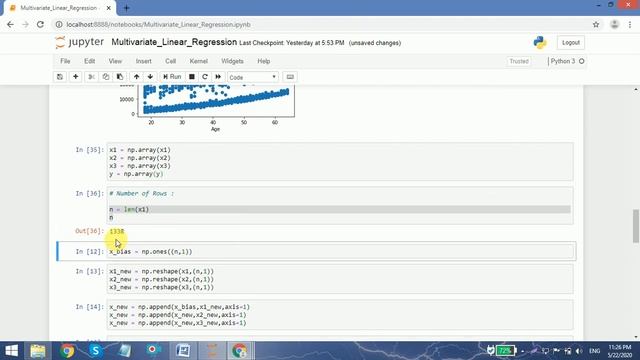
Task: Click the In [35] np.array code cell
Action: point(340,162)
